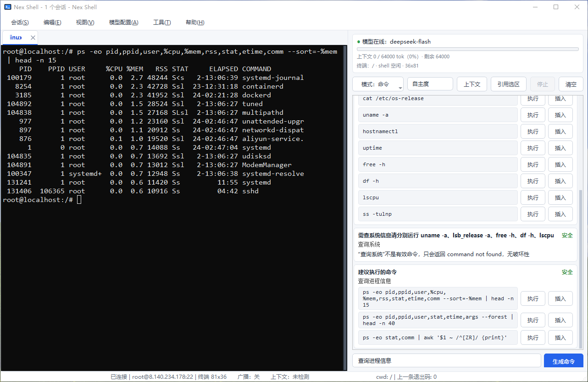Screen dimensions: 588x382
Task: Click the context token usage progress bar
Action: pos(467,49)
